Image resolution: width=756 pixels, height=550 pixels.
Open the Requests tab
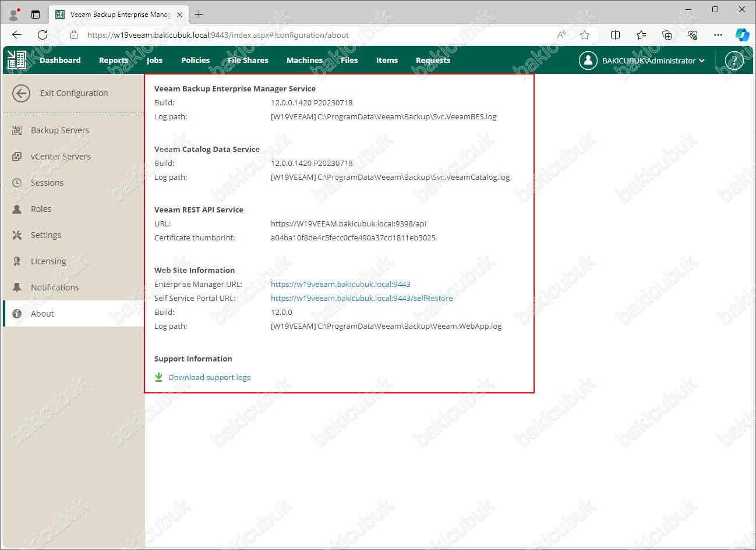point(433,60)
